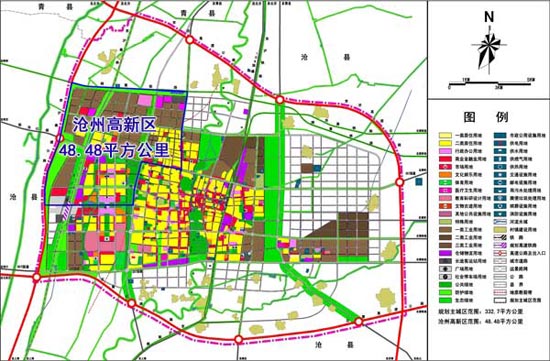Screen dimensions: 550x361
Task: Click the 文物古迹用地 legend icon
Action: (445, 206)
